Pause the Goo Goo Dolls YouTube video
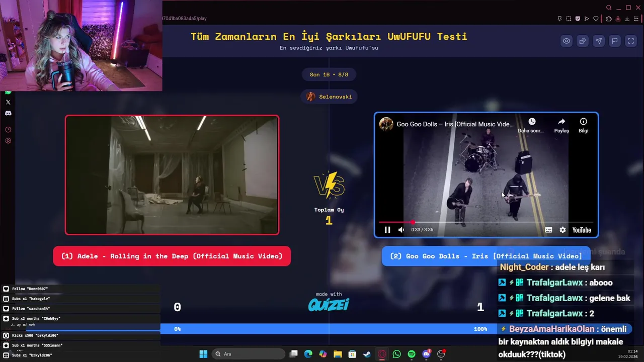 387,230
